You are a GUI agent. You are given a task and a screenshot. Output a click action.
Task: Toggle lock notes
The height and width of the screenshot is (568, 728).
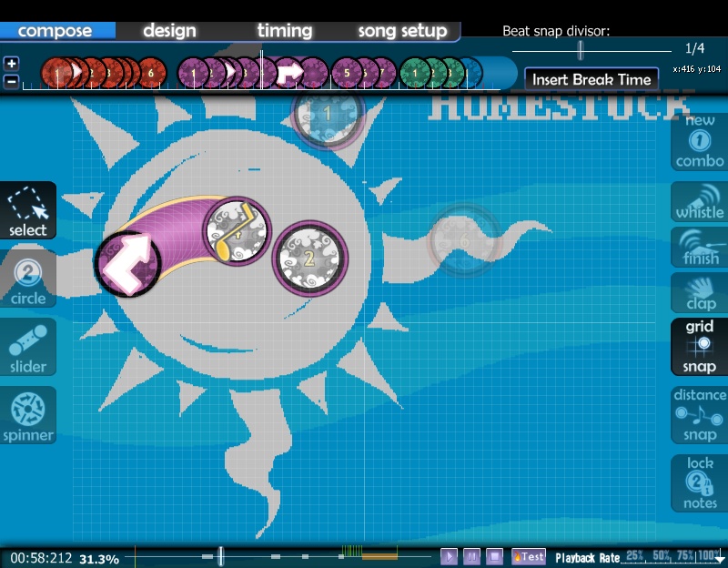click(x=700, y=483)
